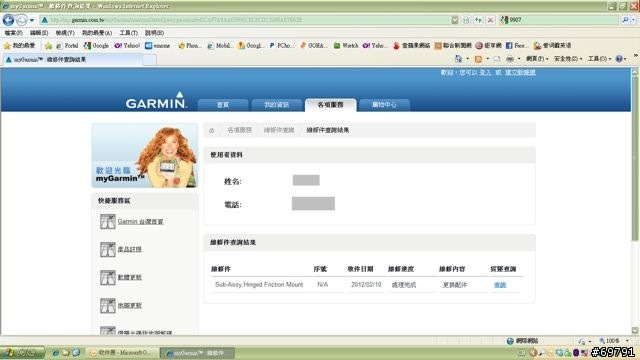
Task: Open the Googl... maps bookmark
Action: 251,46
